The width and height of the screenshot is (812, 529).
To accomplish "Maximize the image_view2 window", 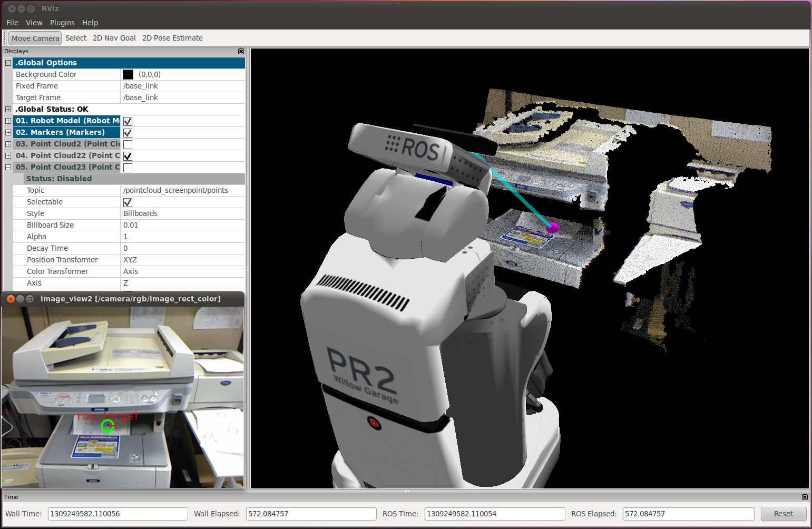I will click(30, 299).
